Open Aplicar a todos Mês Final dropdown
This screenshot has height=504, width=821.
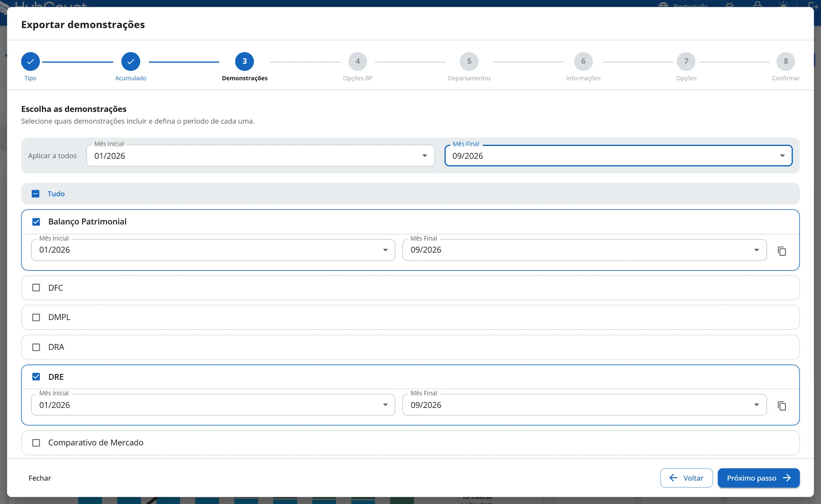coord(618,156)
